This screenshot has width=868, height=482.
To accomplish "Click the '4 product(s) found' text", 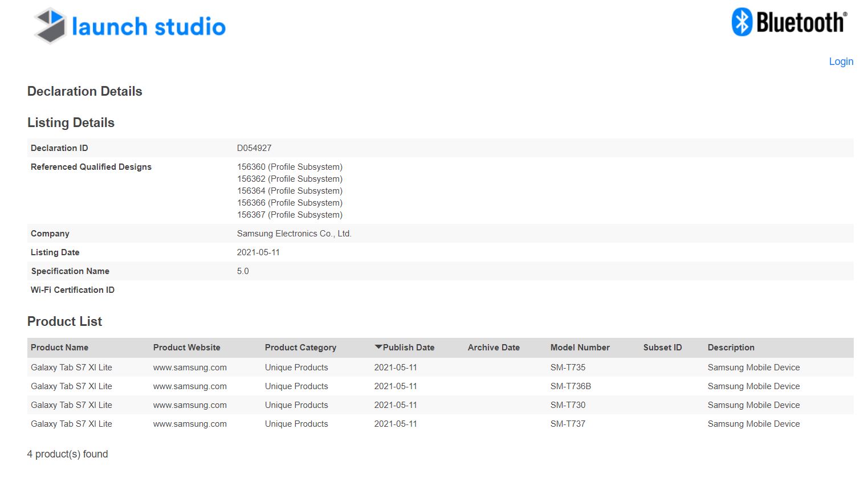I will pyautogui.click(x=67, y=454).
